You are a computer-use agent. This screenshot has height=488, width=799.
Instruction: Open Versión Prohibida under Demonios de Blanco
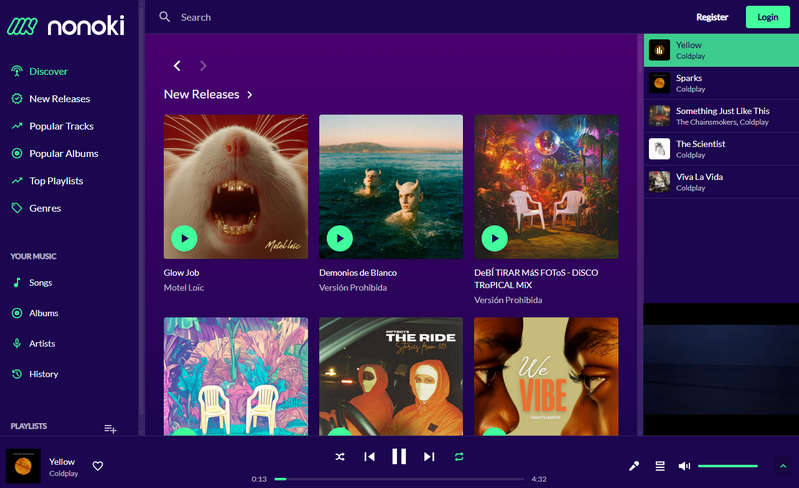point(353,287)
